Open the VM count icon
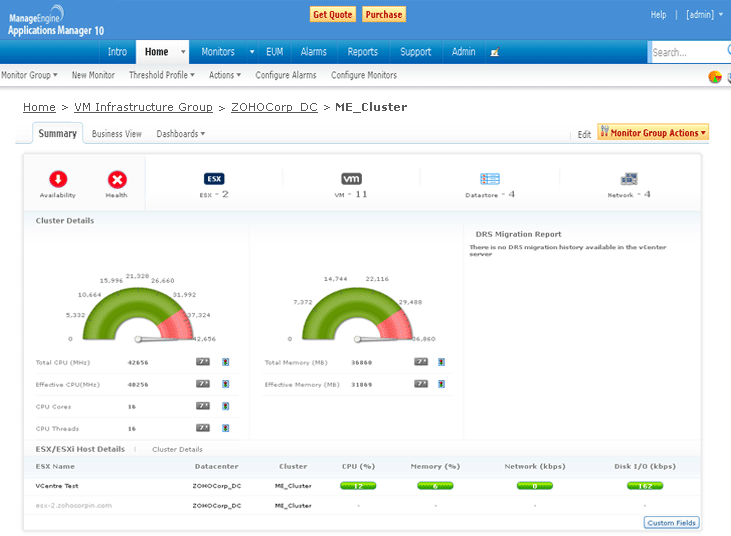 tap(351, 179)
